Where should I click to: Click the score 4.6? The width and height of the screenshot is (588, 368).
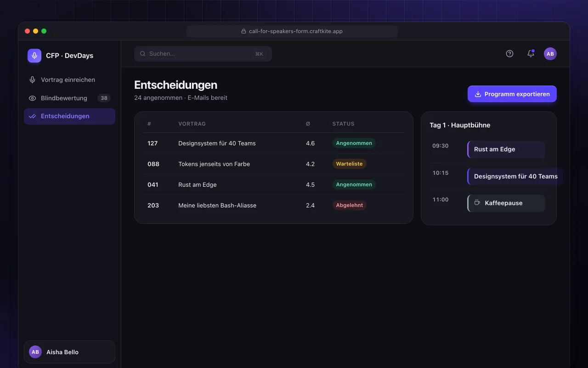[310, 143]
